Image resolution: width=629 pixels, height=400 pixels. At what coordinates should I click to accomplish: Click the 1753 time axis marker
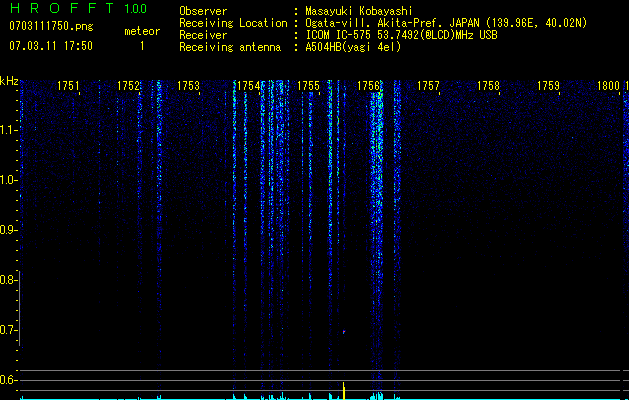(188, 86)
